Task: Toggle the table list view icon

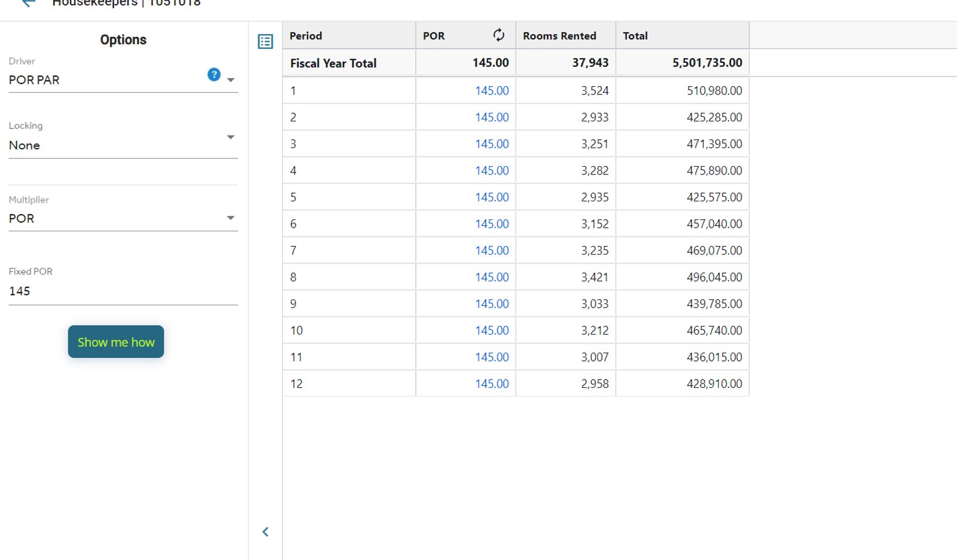Action: [x=266, y=41]
